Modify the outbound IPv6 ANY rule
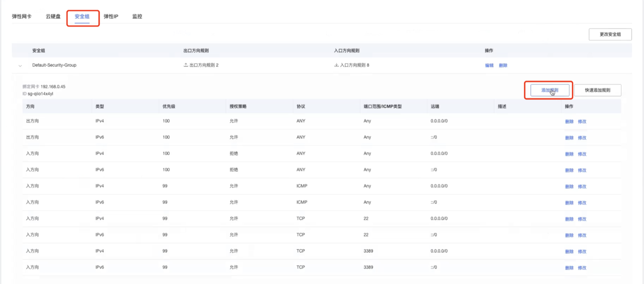 [x=582, y=138]
